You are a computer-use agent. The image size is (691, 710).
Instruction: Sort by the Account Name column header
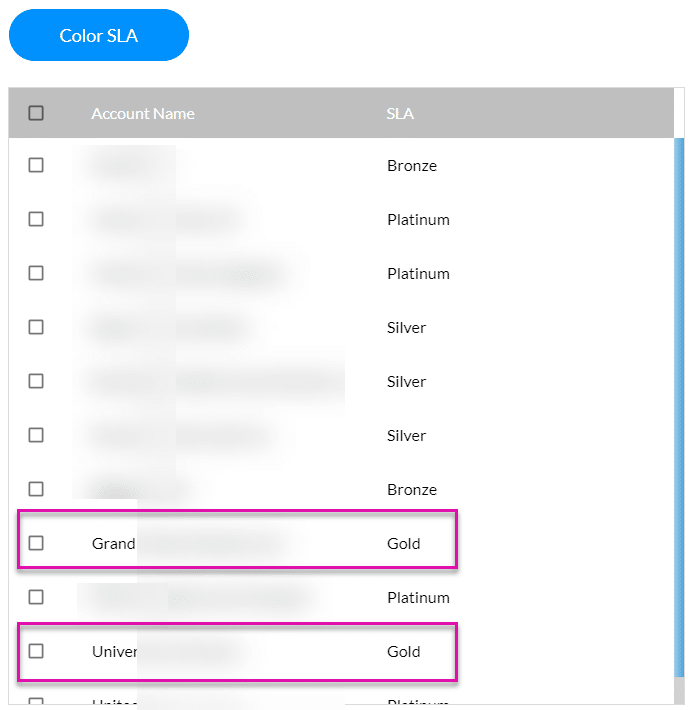pos(142,114)
